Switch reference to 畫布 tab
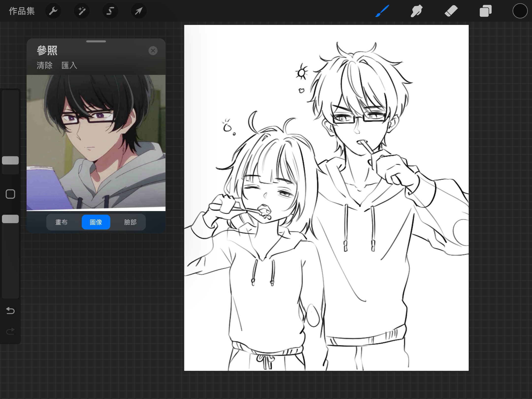This screenshot has width=532, height=399. [61, 222]
